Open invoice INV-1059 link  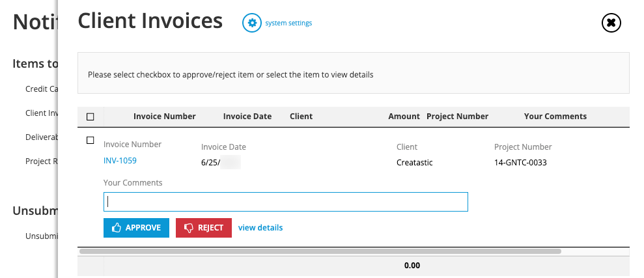pyautogui.click(x=120, y=161)
